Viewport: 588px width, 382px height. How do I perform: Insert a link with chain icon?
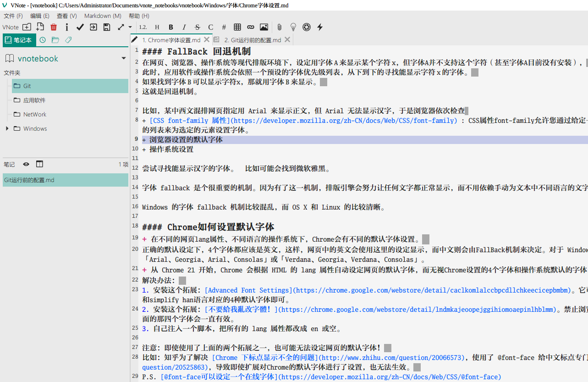coord(251,27)
